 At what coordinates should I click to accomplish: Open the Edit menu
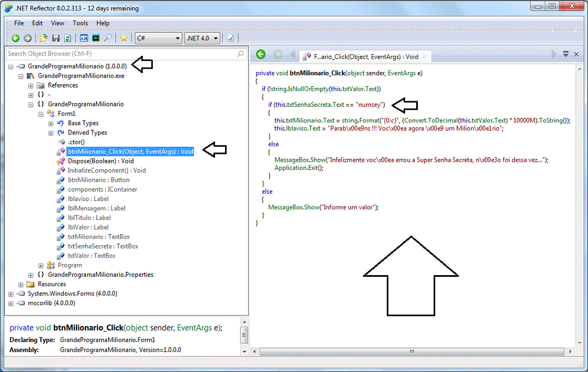[x=37, y=23]
